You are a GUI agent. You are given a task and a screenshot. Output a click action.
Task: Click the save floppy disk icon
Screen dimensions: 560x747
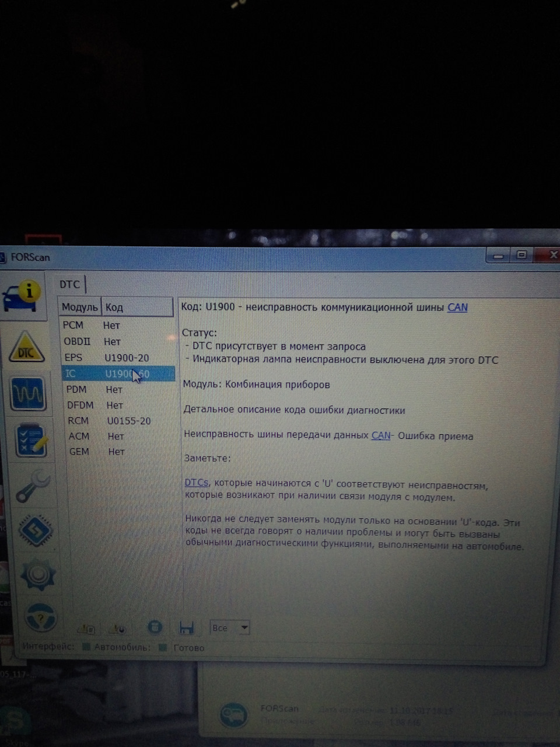pyautogui.click(x=187, y=628)
